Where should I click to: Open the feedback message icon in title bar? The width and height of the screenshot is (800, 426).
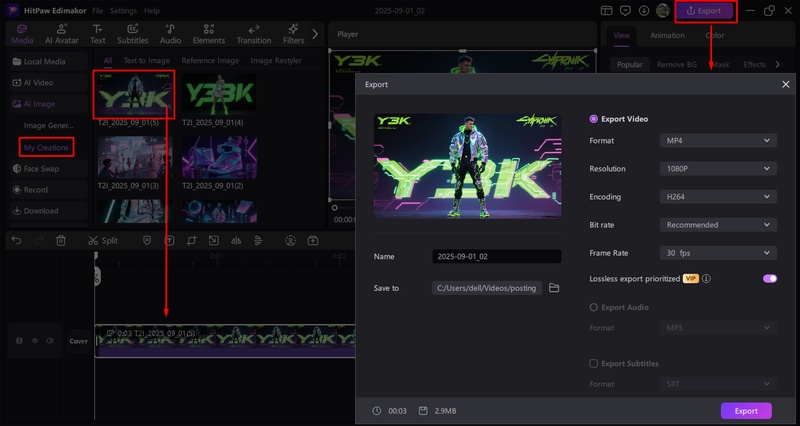click(x=625, y=11)
